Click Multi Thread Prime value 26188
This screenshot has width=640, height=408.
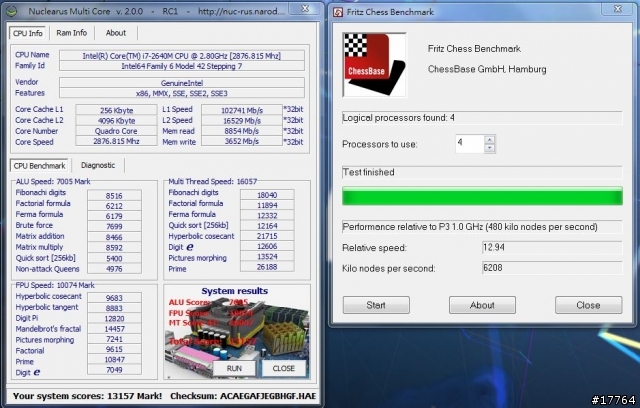[x=267, y=267]
